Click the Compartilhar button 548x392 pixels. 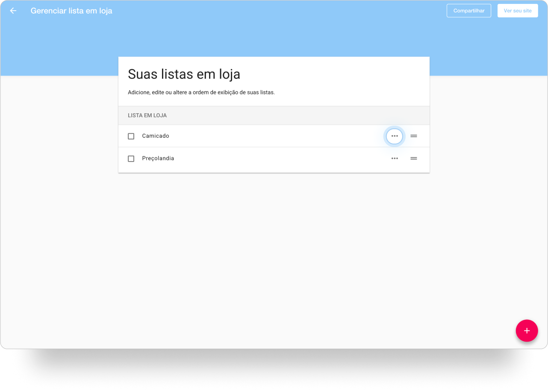(469, 11)
